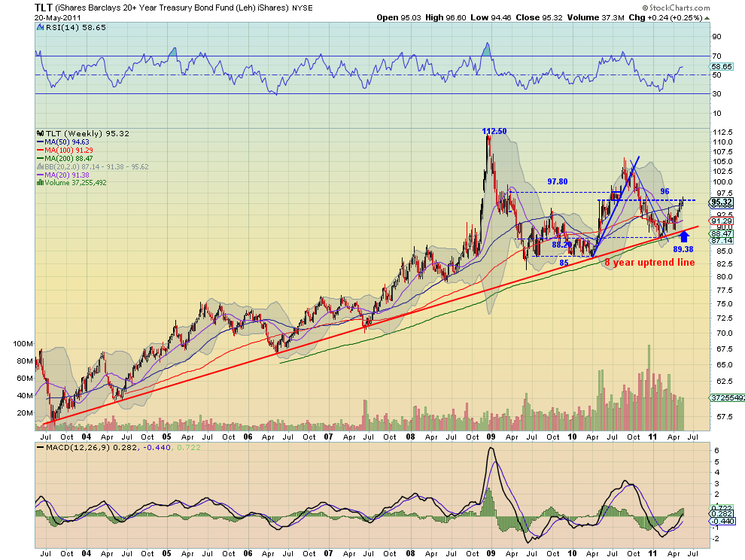The width and height of the screenshot is (745, 560).
Task: Click the blue up arrow near 89.38
Action: pos(684,236)
